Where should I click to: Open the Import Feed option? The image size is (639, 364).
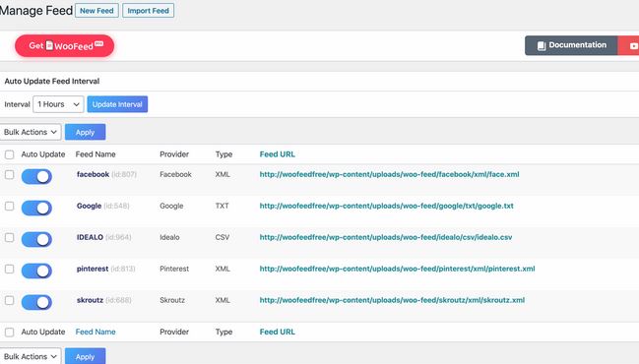pyautogui.click(x=148, y=11)
